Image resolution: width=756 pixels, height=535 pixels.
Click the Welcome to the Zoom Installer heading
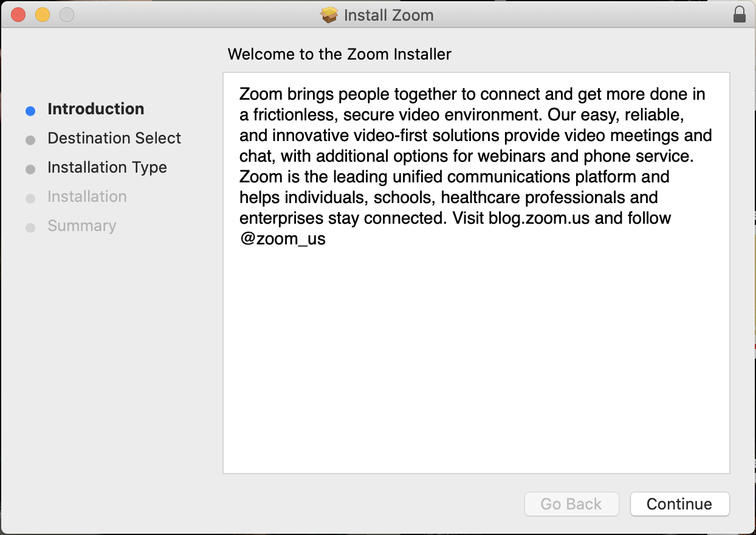[x=339, y=54]
